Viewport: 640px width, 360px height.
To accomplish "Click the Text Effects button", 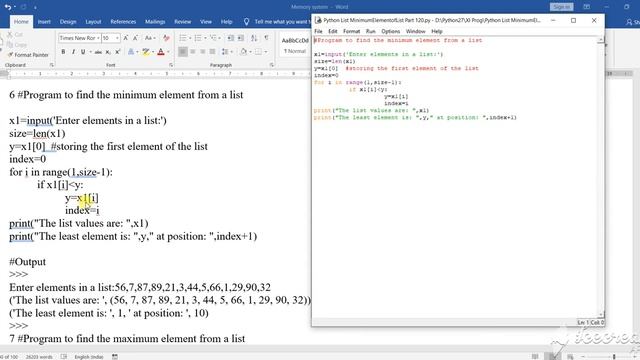I will tap(131, 52).
